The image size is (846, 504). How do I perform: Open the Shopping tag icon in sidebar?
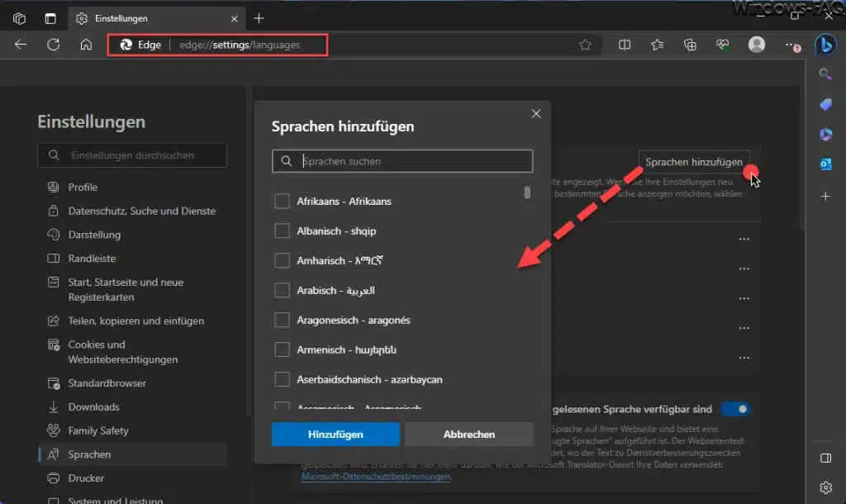(x=825, y=104)
